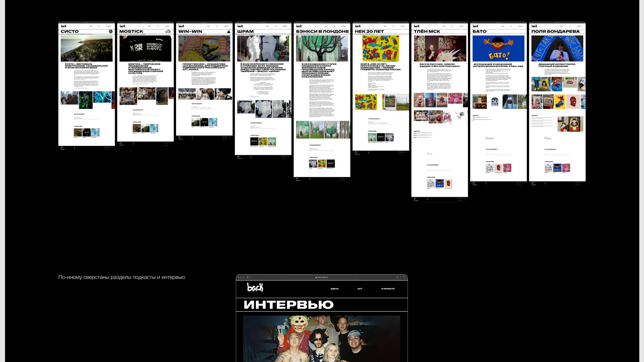This screenshot has height=362, width=644.
Task: Click the browser back arrow
Action: click(x=255, y=277)
